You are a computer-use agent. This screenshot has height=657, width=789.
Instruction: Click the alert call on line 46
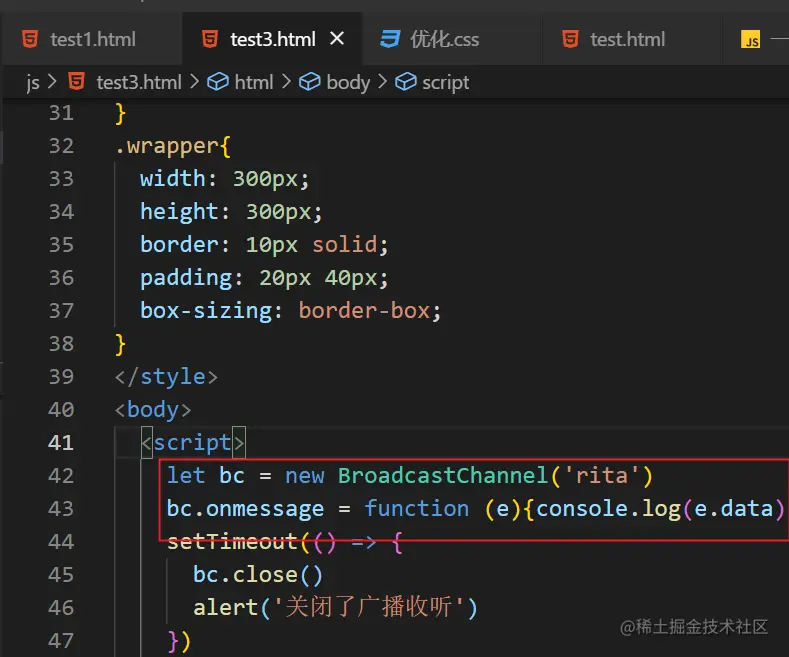(225, 607)
